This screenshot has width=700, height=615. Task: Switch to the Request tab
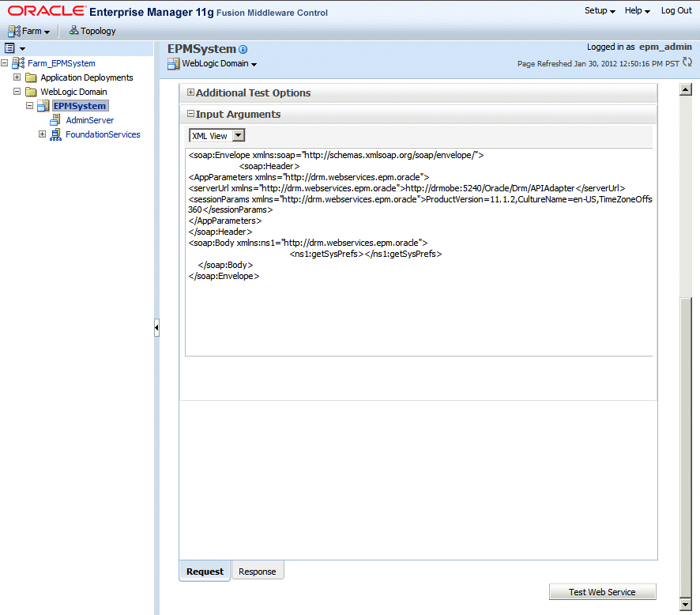[205, 572]
